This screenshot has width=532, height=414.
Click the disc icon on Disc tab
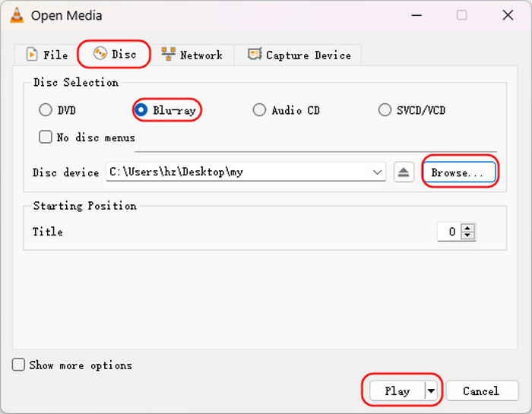tap(100, 54)
